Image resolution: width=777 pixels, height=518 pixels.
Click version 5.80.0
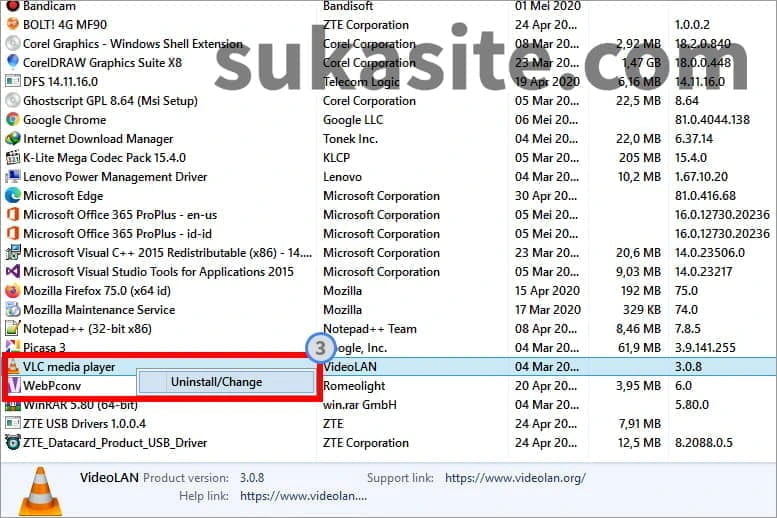pos(692,404)
